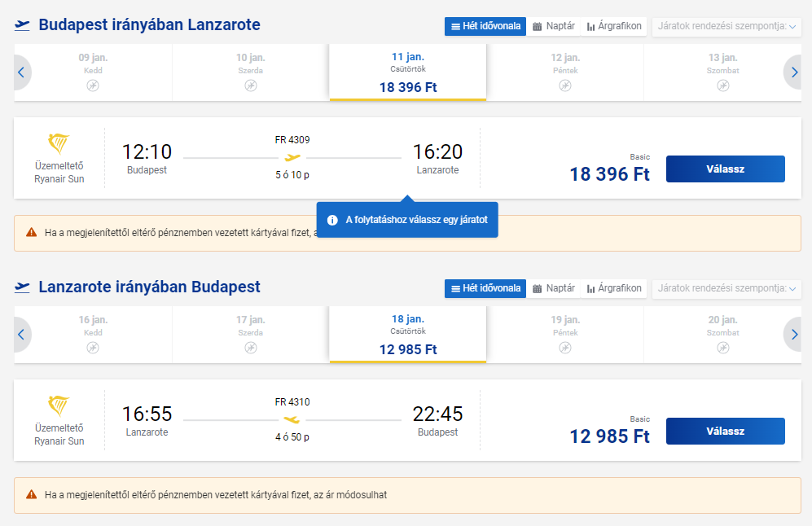Click the Ryanair logo on flight FR 4310

(59, 406)
